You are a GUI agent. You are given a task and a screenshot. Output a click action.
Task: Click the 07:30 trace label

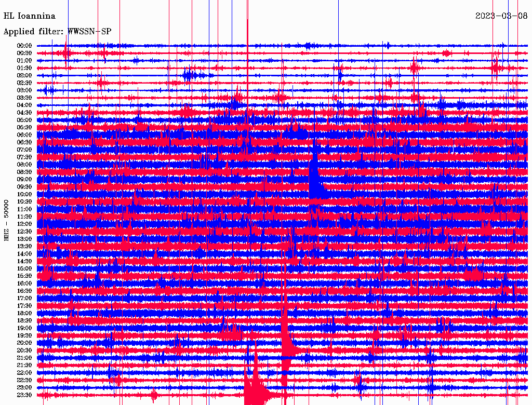click(24, 157)
